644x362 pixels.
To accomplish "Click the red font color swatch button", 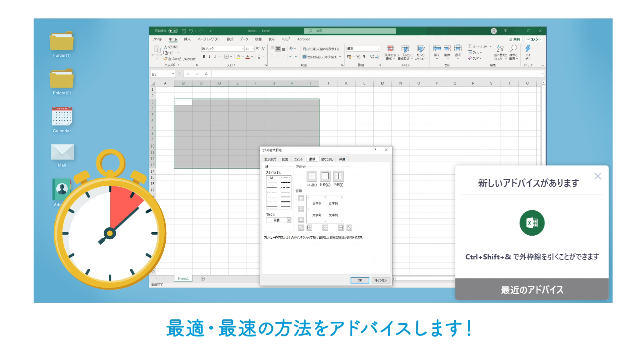I will [248, 57].
